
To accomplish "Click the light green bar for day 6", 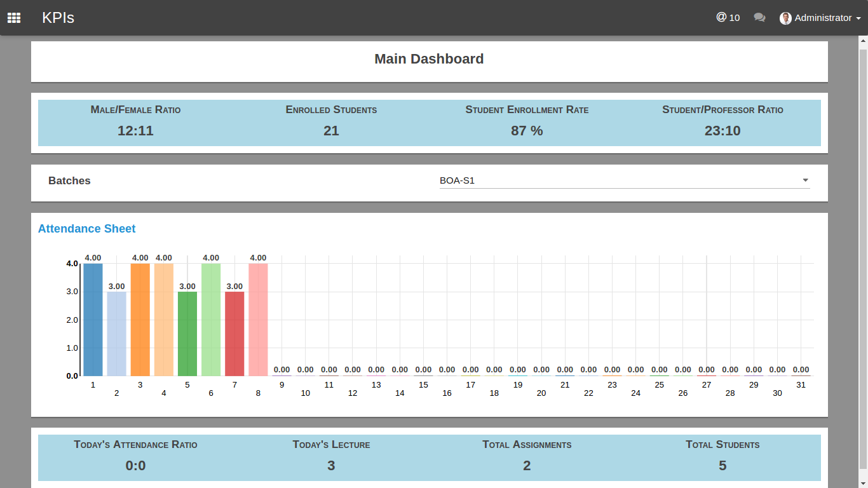I will (211, 320).
